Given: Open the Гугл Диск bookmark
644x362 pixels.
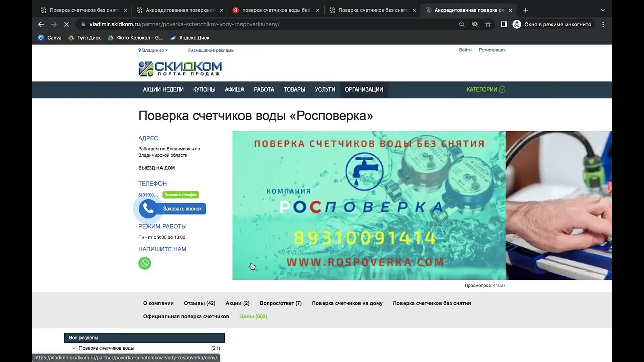Looking at the screenshot, I should [85, 38].
